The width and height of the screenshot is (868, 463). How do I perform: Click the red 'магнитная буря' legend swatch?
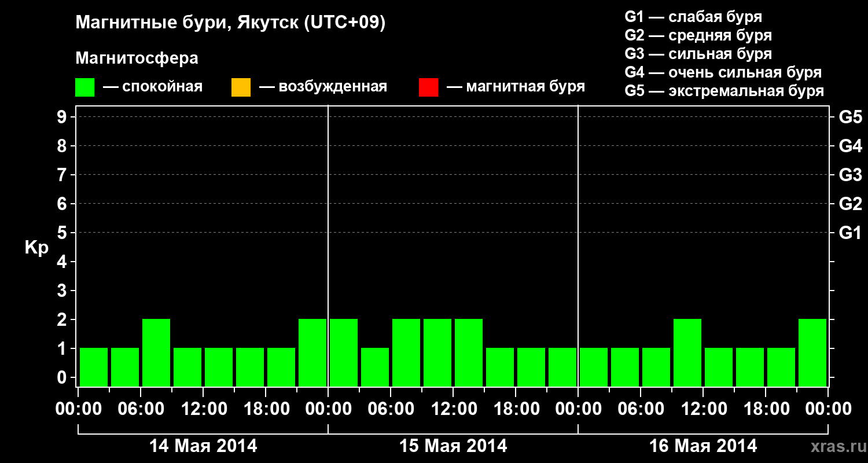pos(428,87)
